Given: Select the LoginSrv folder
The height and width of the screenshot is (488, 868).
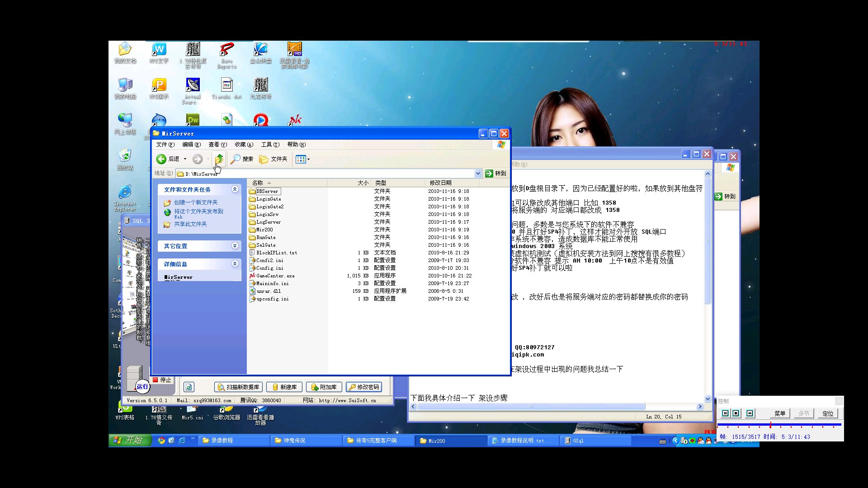Looking at the screenshot, I should pos(264,214).
